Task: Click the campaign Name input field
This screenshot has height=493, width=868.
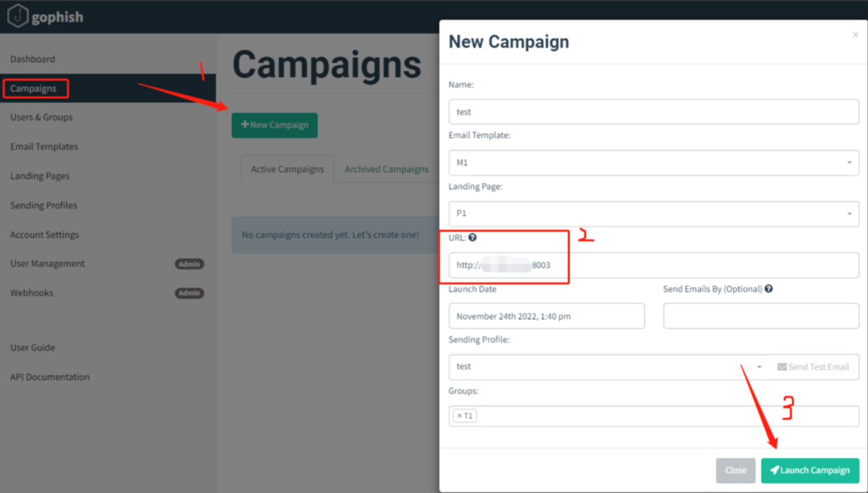Action: [654, 112]
